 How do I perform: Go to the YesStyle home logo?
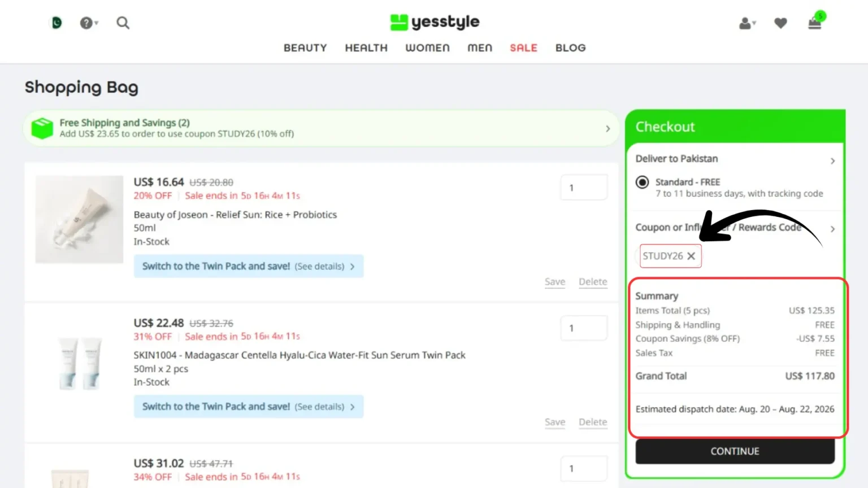tap(434, 22)
